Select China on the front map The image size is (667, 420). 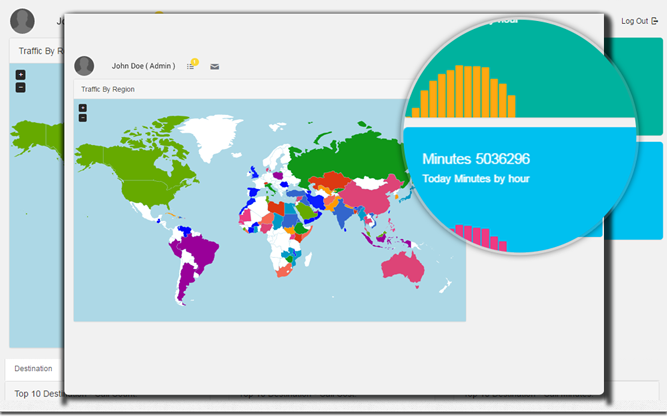point(371,196)
